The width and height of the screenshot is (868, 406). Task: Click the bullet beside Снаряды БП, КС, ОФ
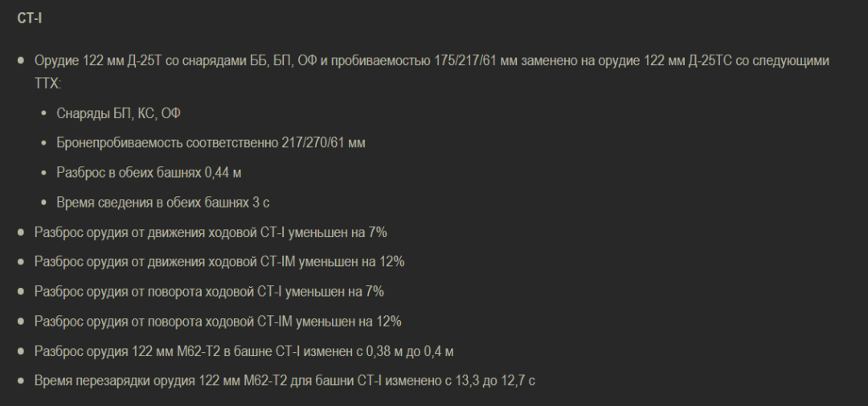[43, 113]
